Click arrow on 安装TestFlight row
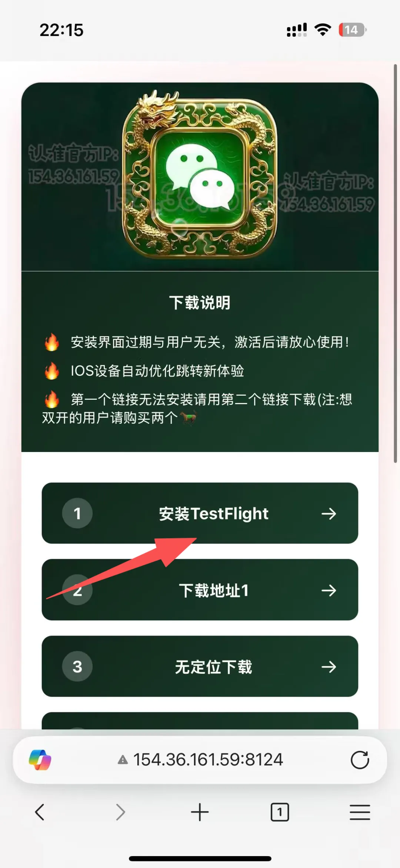The image size is (400, 868). tap(329, 514)
